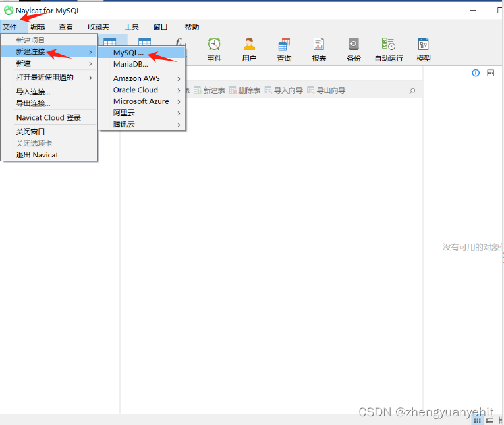The height and width of the screenshot is (425, 504).
Task: Click 导入向导 (Import Wizard) button
Action: [283, 90]
